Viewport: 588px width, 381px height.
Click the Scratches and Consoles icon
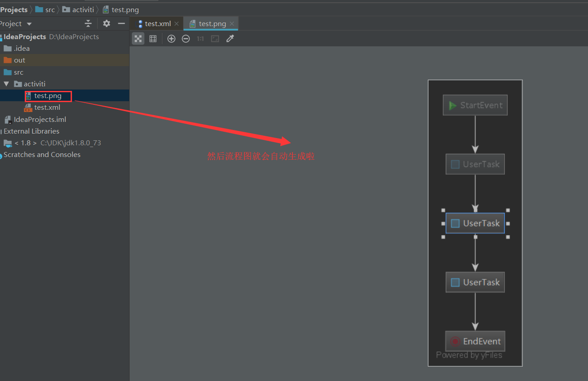0,155
